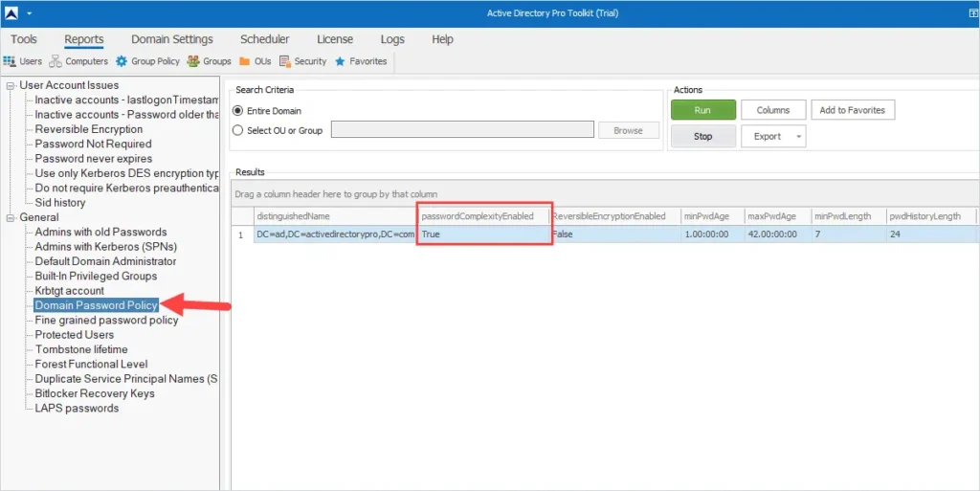Select Do not require Kerberos preauthentication report
The height and width of the screenshot is (491, 980).
pyautogui.click(x=126, y=188)
